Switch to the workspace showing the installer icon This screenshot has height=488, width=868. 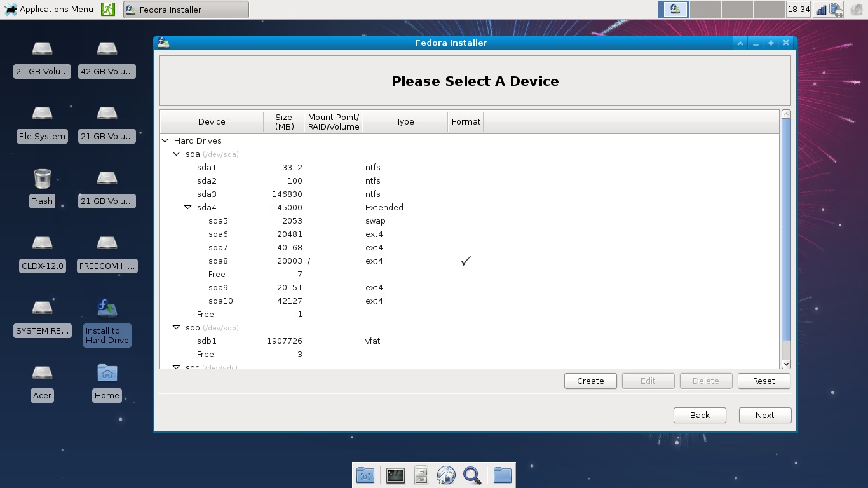pyautogui.click(x=674, y=9)
